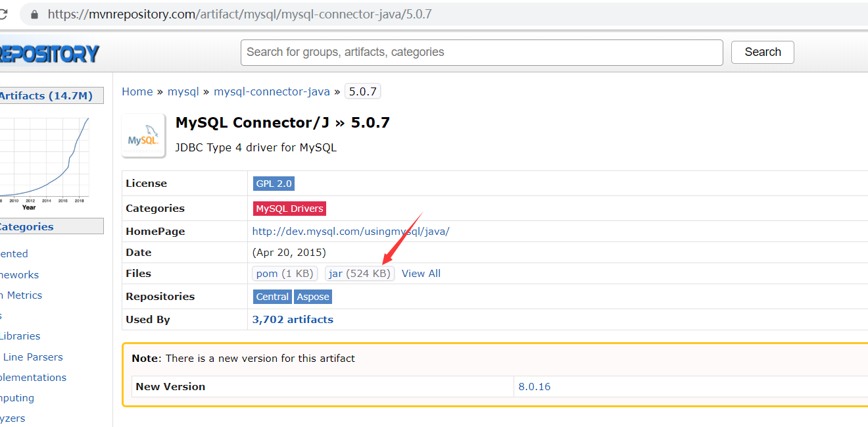Click the (Apr 20, 2015) date value
This screenshot has height=427, width=868.
(289, 253)
